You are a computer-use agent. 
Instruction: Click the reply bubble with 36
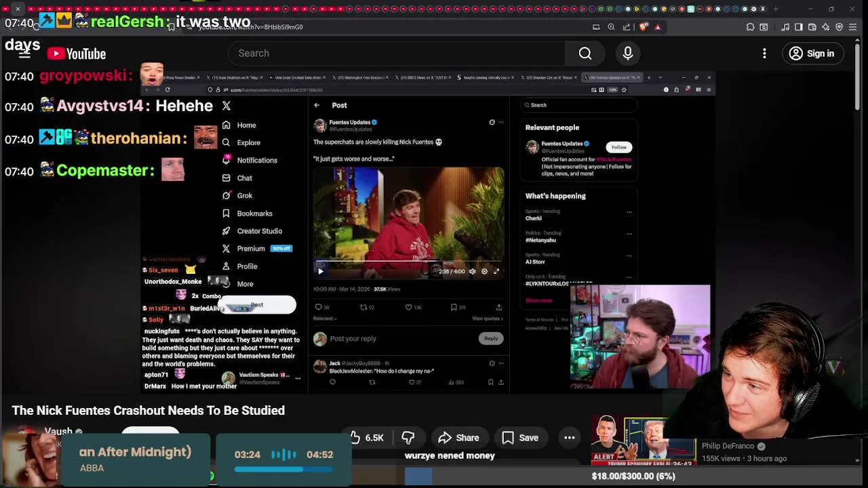(x=322, y=307)
